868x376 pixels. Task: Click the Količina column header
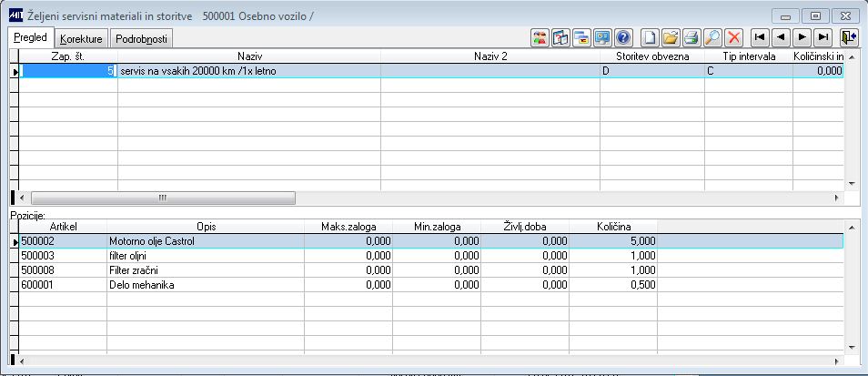(x=613, y=227)
